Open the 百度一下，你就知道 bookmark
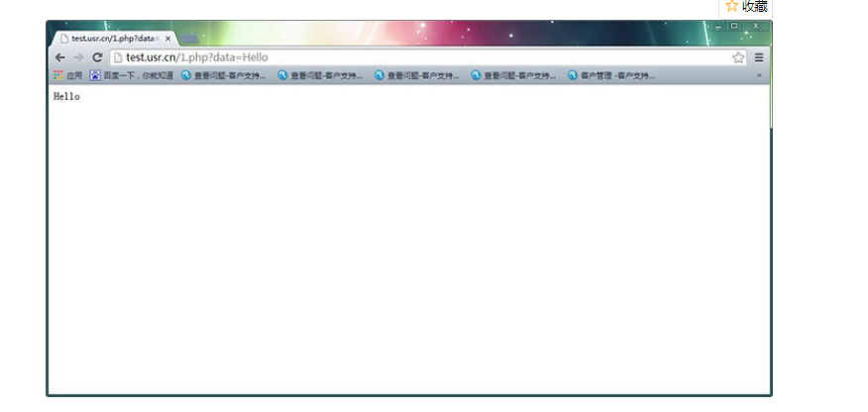 (131, 75)
